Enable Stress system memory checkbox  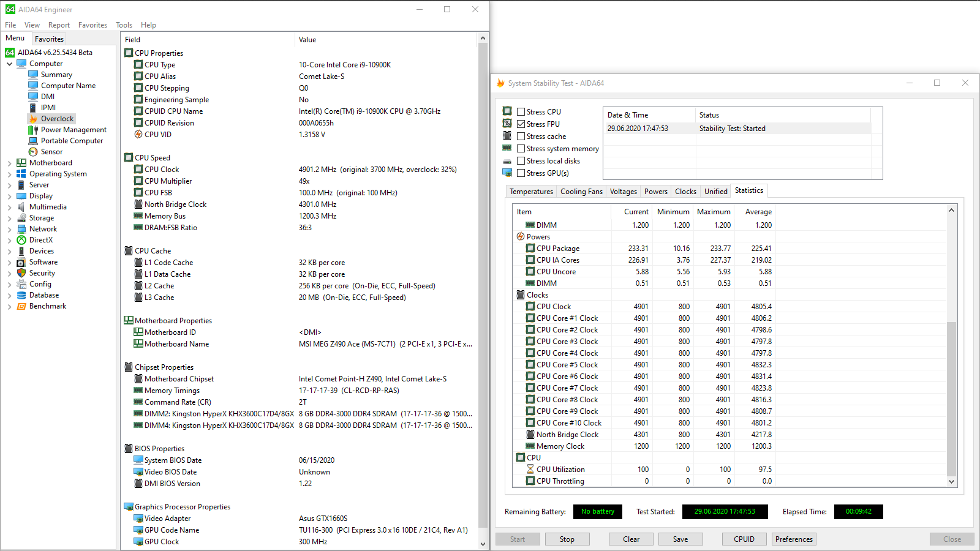coord(521,149)
